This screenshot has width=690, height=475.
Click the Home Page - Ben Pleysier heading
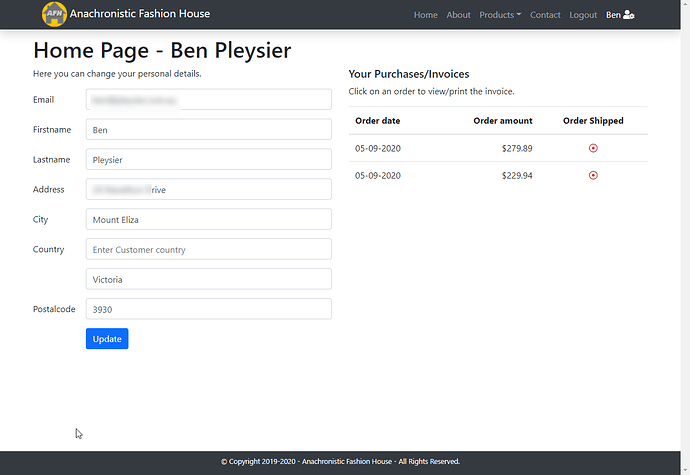(162, 50)
